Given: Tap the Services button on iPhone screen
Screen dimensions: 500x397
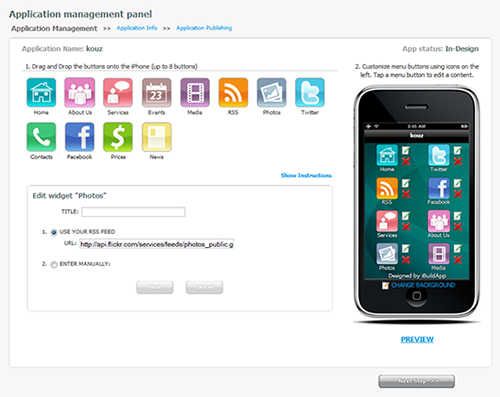Looking at the screenshot, I should tap(387, 221).
